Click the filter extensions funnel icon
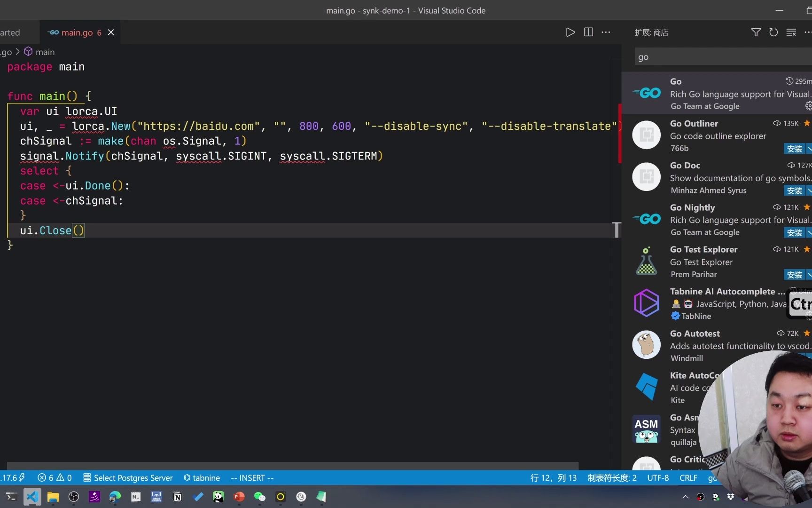The image size is (812, 508). pyautogui.click(x=756, y=32)
